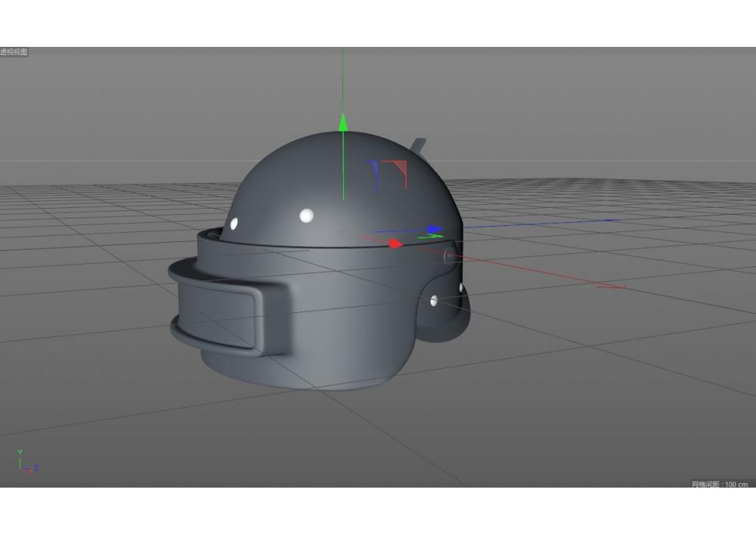Image resolution: width=756 pixels, height=536 pixels.
Task: Select the fin sticking out behind helmet dome
Action: point(418,145)
